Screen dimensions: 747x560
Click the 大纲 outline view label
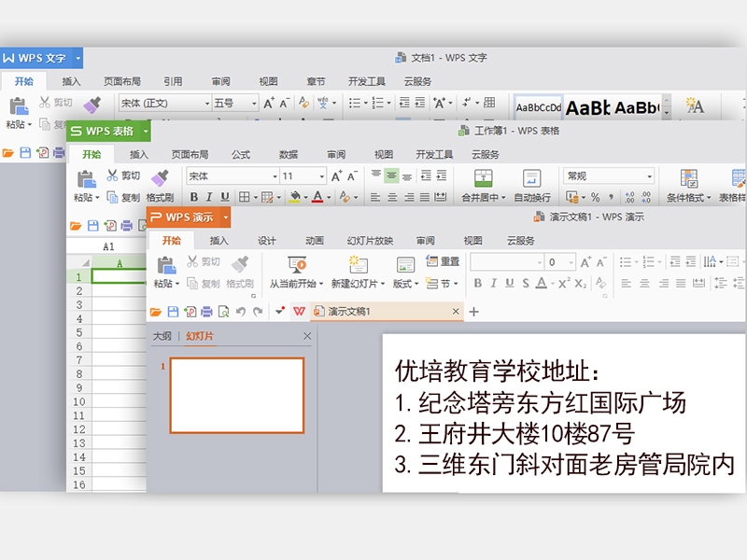162,336
